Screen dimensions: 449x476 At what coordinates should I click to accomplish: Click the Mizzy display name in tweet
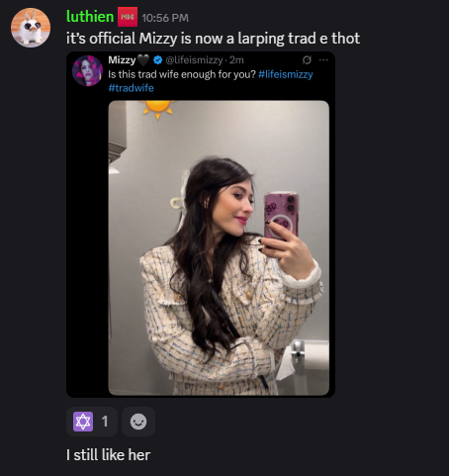[122, 60]
